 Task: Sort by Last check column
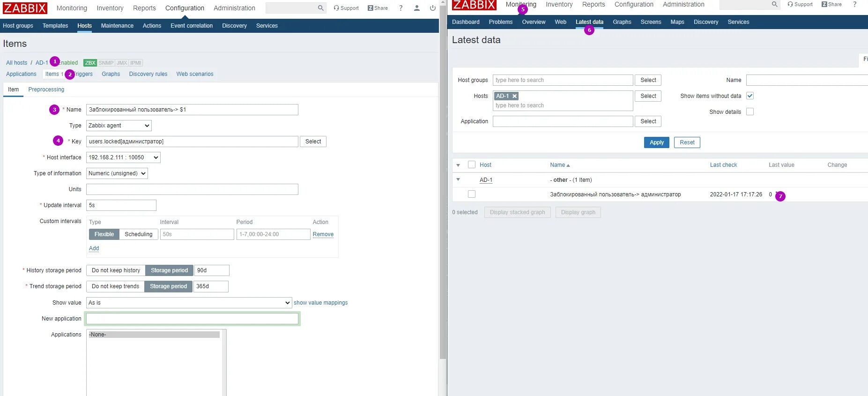tap(723, 165)
